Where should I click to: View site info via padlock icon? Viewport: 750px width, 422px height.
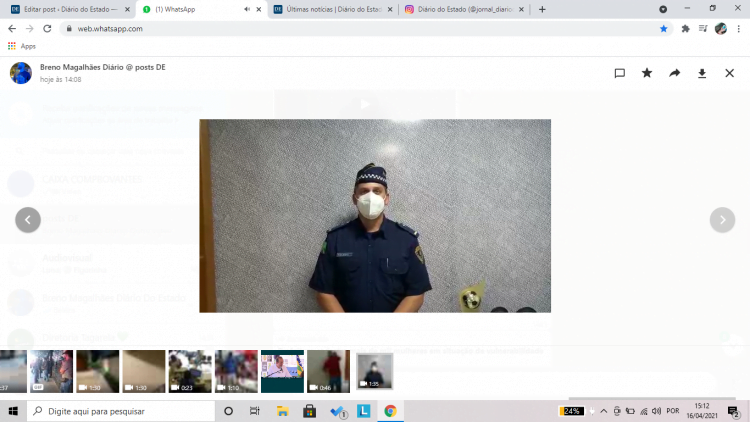coord(69,29)
